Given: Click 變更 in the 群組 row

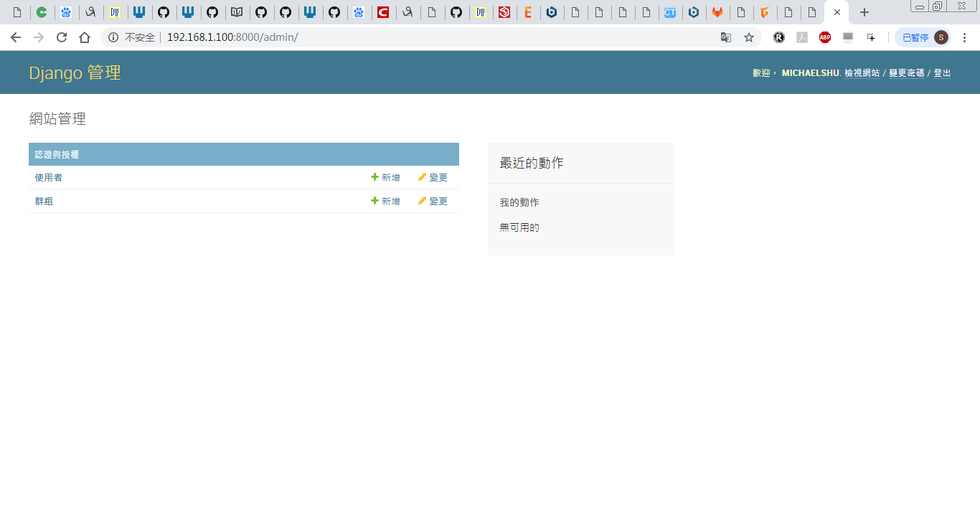Looking at the screenshot, I should pyautogui.click(x=433, y=201).
